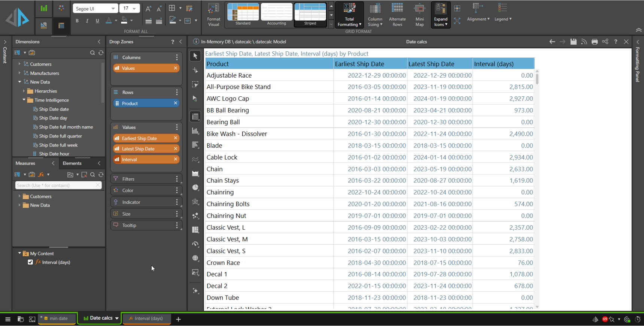Toggle the Mini Map icon
Image resolution: width=644 pixels, height=326 pixels.
[419, 15]
